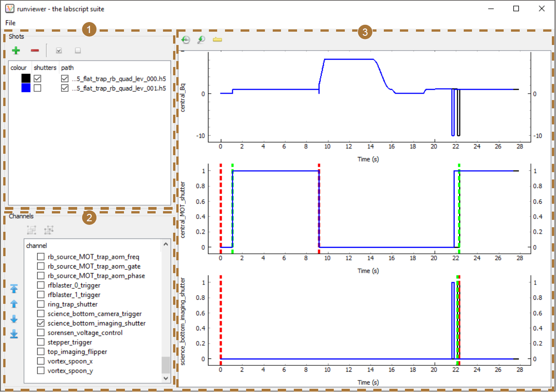Pick the blue colour swatch for lev_001.h5

[x=26, y=88]
